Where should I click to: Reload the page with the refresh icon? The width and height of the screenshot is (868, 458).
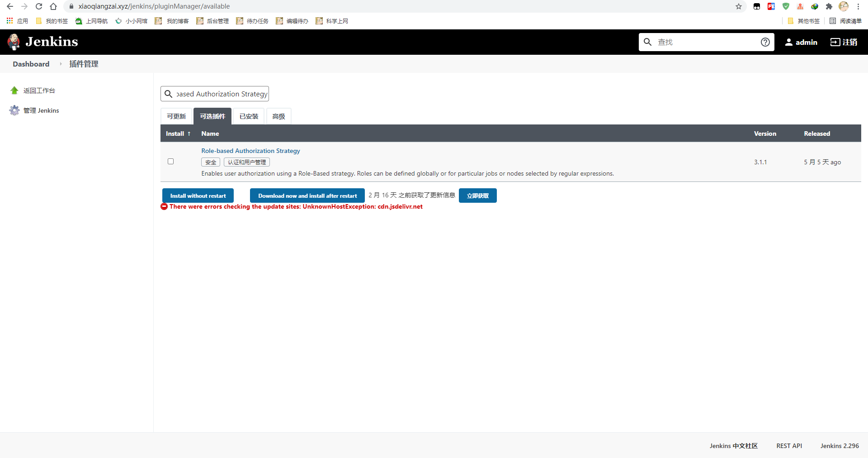tap(39, 6)
